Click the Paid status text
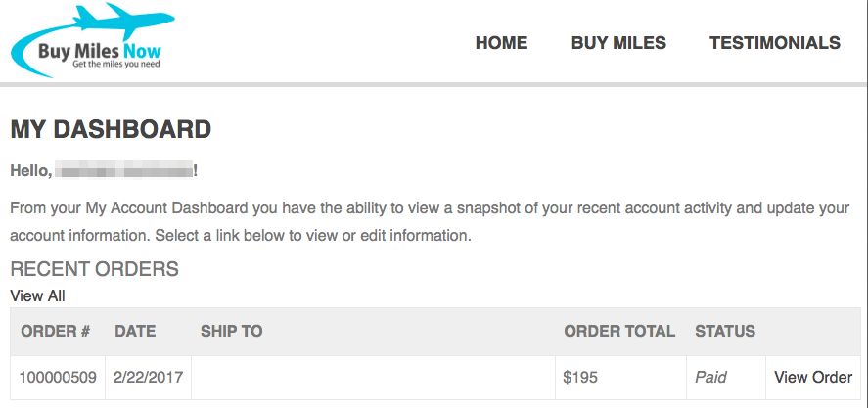868x408 pixels. 710,378
